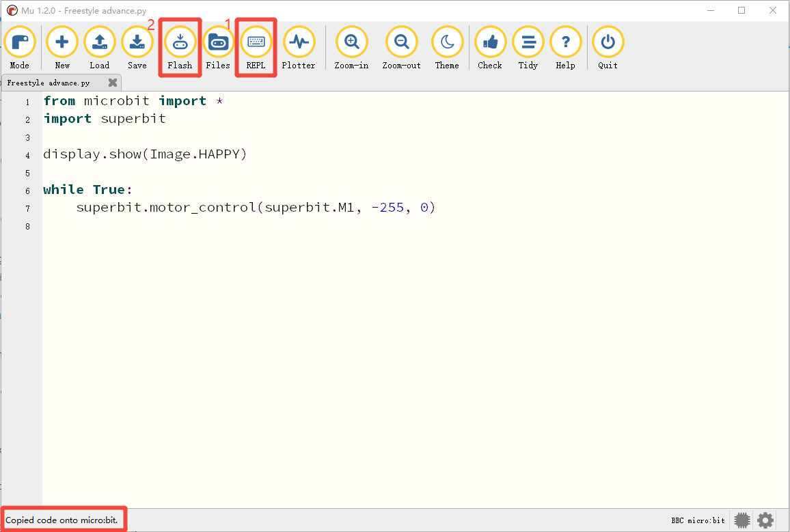Quit the Mu editor
Screen dimensions: 790x532
608,48
